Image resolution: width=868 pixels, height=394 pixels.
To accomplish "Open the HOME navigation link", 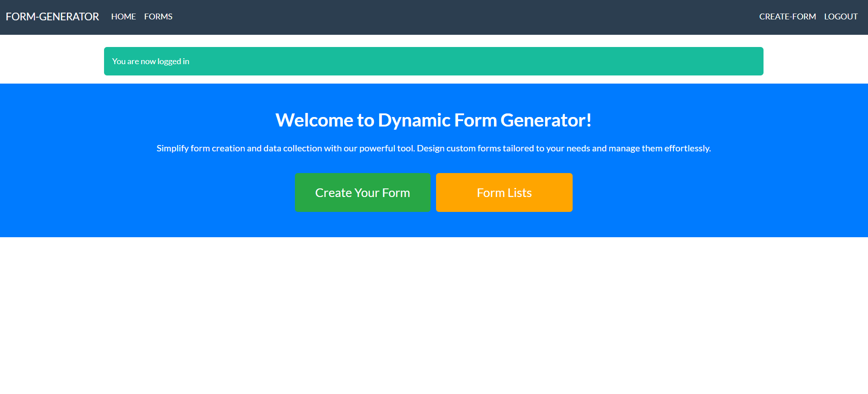I will click(123, 17).
